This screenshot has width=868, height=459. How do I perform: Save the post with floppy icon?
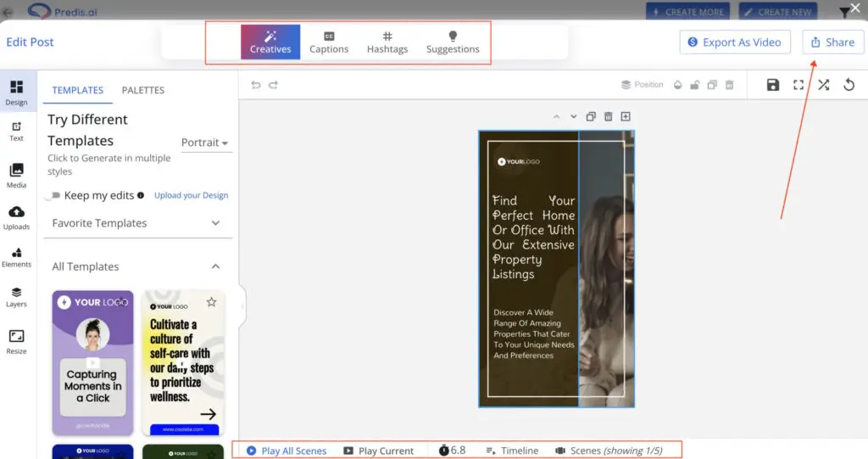point(773,85)
